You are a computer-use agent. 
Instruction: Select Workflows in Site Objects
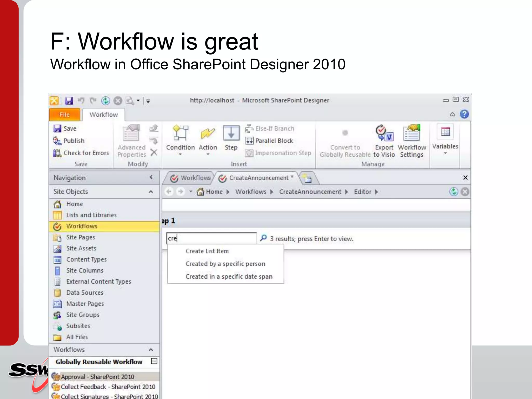coord(104,226)
